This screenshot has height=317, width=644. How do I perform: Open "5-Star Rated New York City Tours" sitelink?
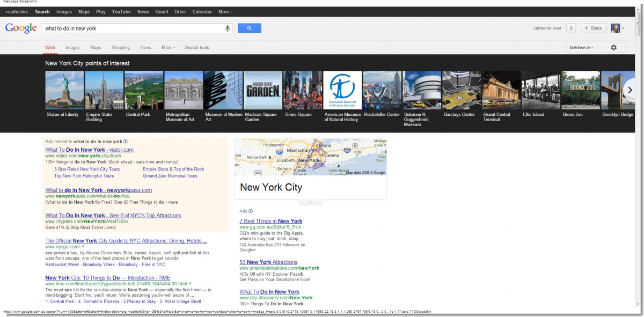(x=87, y=169)
